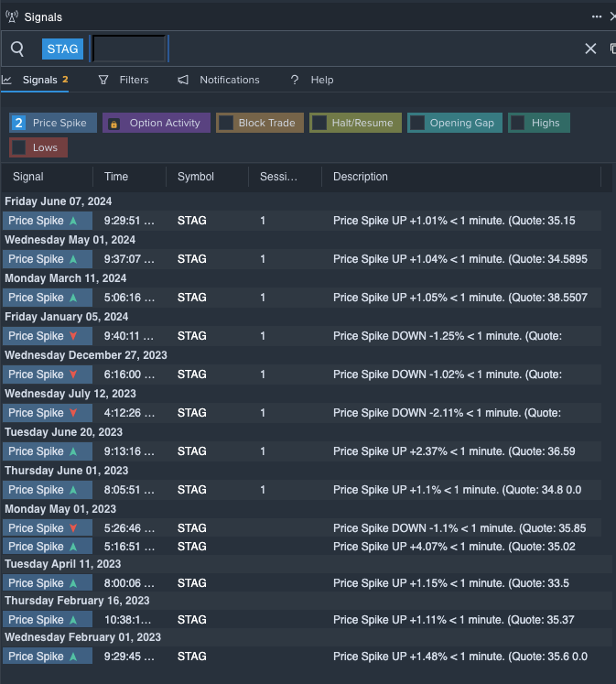
Task: Click the Signals antenna icon in title bar
Action: (x=11, y=16)
